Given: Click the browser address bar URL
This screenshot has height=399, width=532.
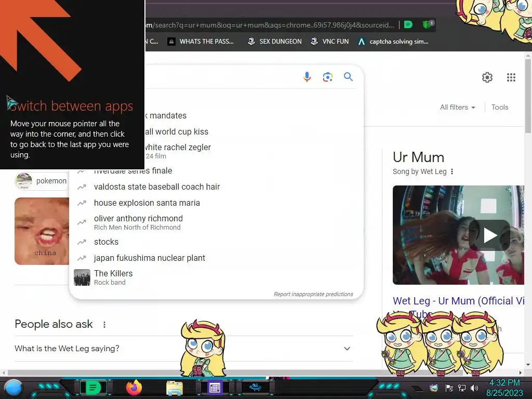Looking at the screenshot, I should (270, 25).
